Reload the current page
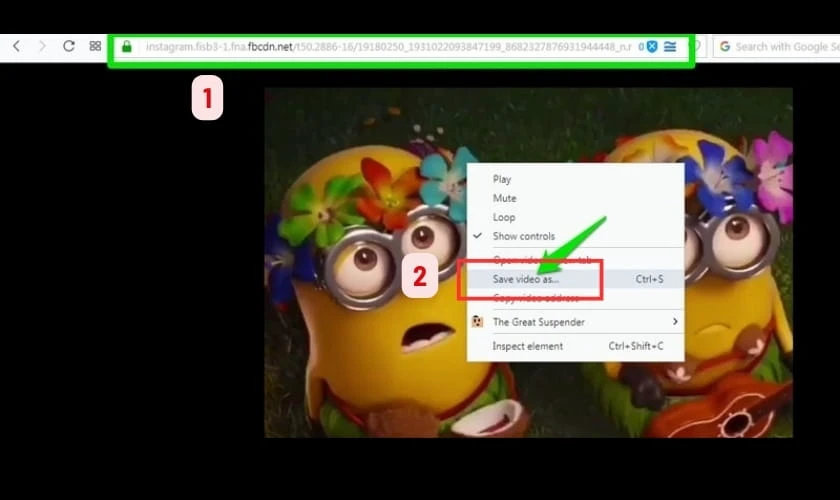The image size is (840, 500). (x=69, y=46)
